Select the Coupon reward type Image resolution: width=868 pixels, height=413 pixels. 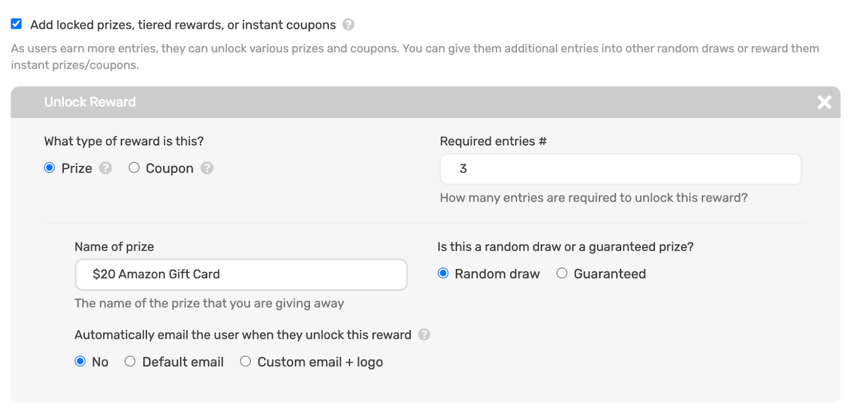[x=134, y=168]
